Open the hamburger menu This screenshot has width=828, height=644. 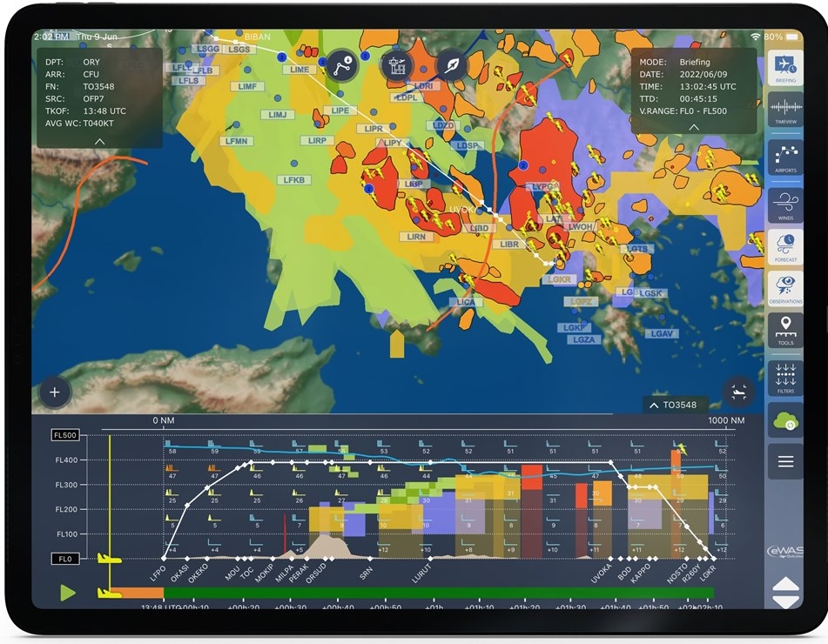tap(784, 461)
